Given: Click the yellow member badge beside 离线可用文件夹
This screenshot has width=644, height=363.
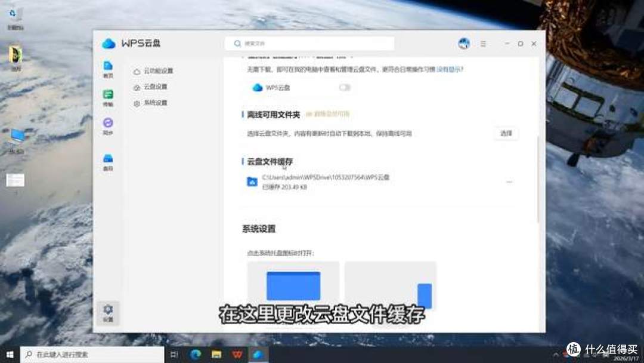Looking at the screenshot, I should click(327, 114).
